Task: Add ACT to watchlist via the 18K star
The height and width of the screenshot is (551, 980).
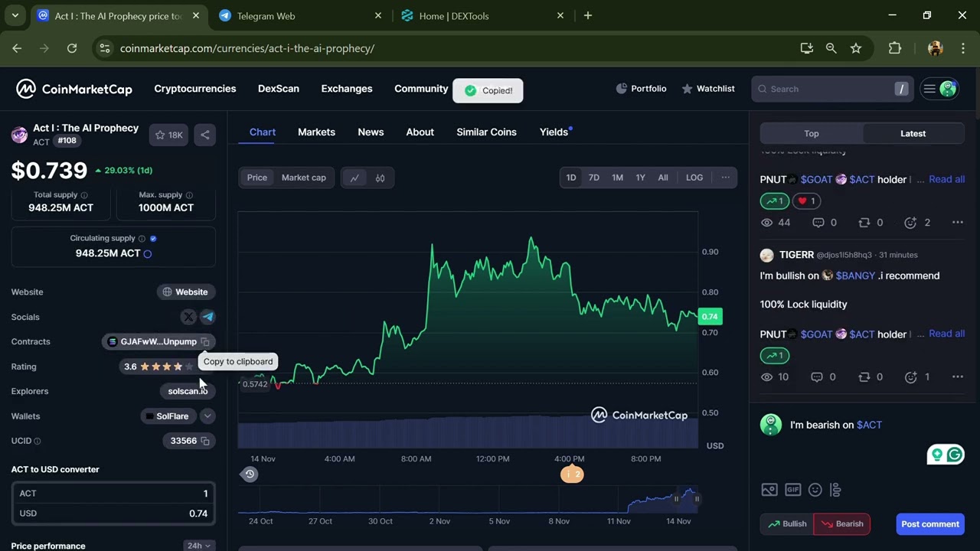Action: (169, 135)
